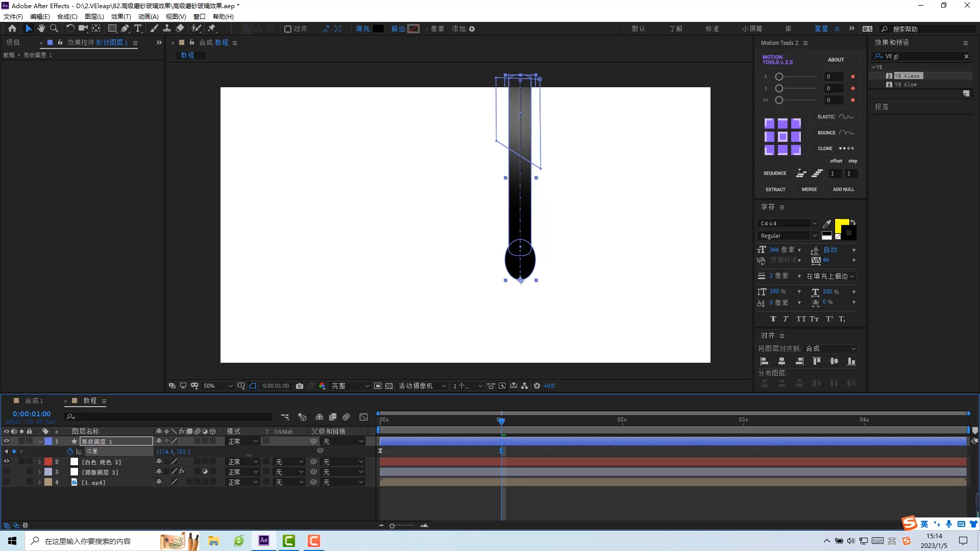The height and width of the screenshot is (551, 980).
Task: Select the shape tool in toolbar
Action: tap(112, 28)
